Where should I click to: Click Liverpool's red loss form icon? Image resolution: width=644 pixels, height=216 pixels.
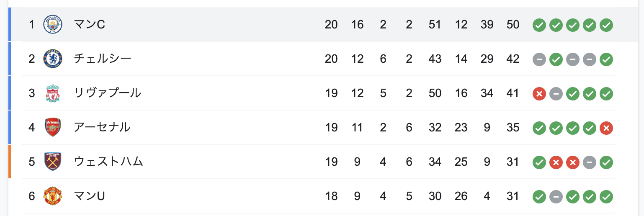pos(539,94)
